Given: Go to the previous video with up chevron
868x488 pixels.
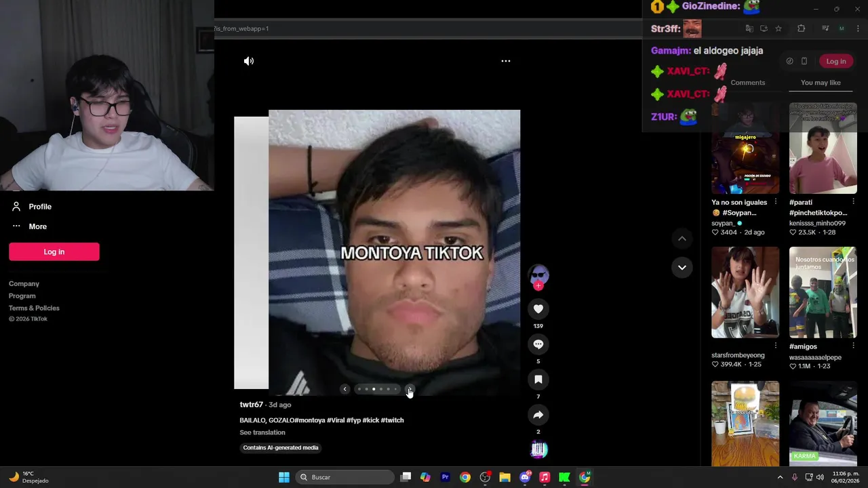Looking at the screenshot, I should pyautogui.click(x=682, y=239).
